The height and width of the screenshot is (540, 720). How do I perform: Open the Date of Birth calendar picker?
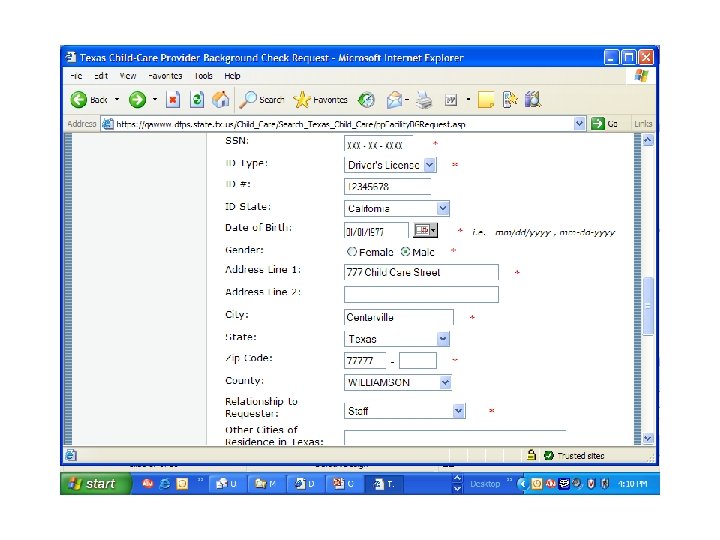[426, 230]
